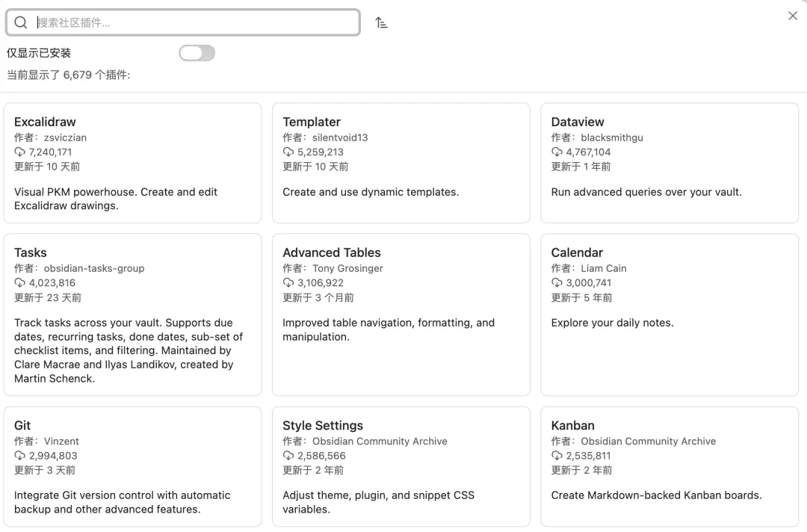Click author text blacksmithgu
This screenshot has height=532, width=807.
[612, 137]
